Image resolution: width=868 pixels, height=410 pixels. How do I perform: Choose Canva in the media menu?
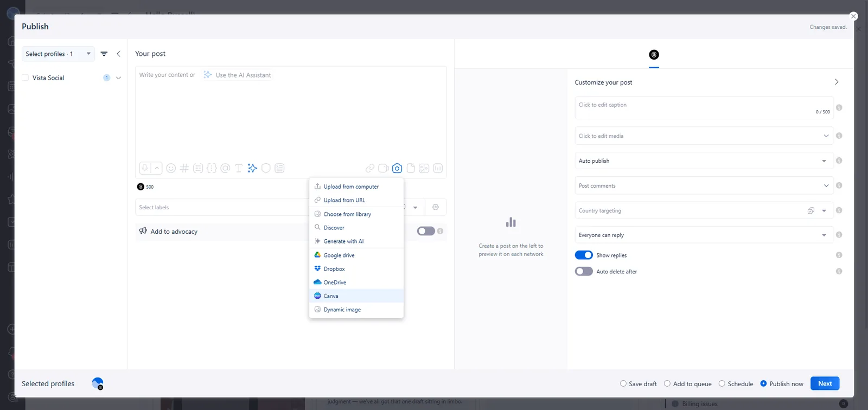pyautogui.click(x=356, y=296)
